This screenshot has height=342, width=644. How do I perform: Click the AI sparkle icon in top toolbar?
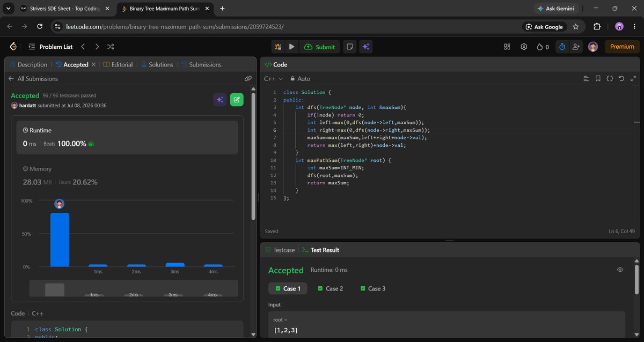tap(365, 47)
